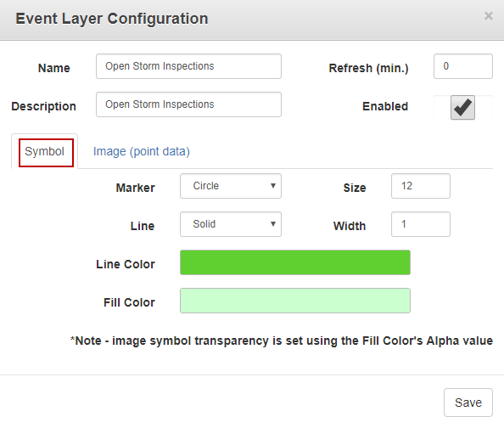
Task: Click the line Width field showing 1
Action: pos(421,224)
